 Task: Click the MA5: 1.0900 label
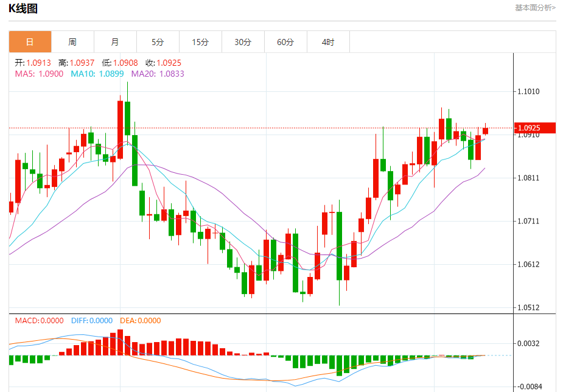point(39,74)
